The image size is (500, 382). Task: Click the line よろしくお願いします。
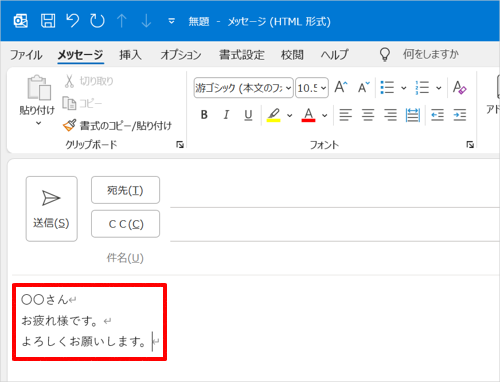tap(84, 341)
